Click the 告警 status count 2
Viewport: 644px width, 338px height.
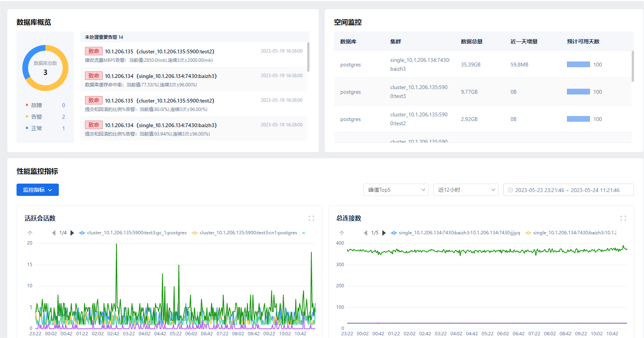(x=63, y=117)
